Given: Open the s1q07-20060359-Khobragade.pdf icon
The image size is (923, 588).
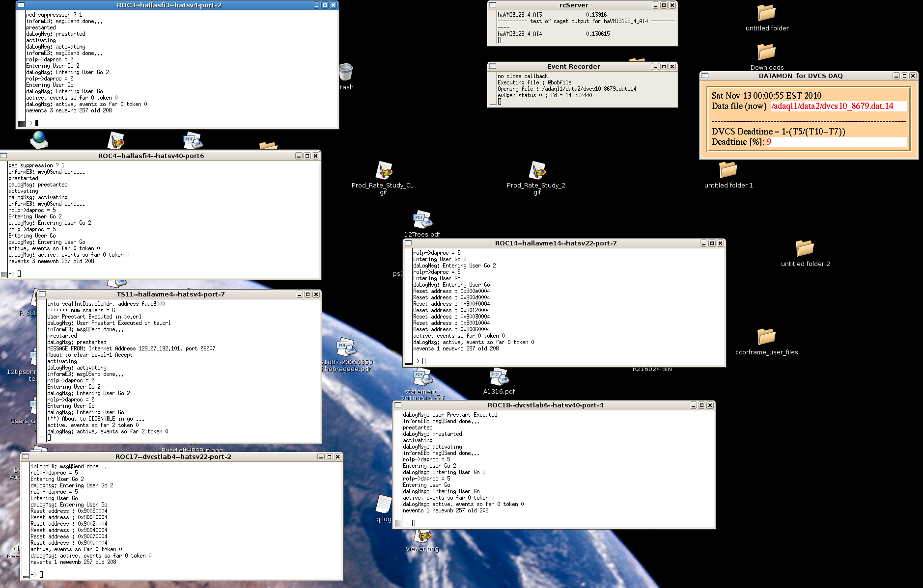Looking at the screenshot, I should click(346, 347).
